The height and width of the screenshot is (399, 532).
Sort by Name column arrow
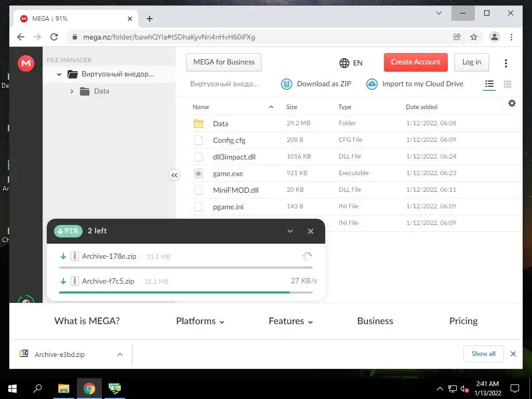pyautogui.click(x=271, y=107)
